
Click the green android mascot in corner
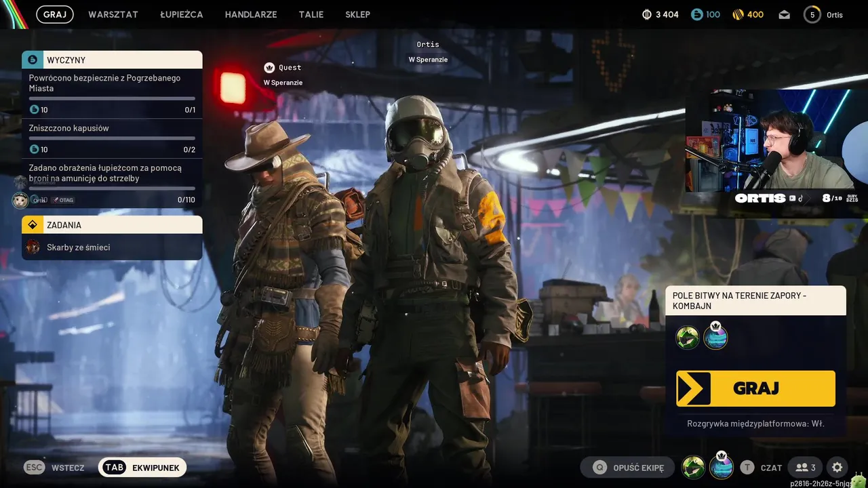[859, 479]
